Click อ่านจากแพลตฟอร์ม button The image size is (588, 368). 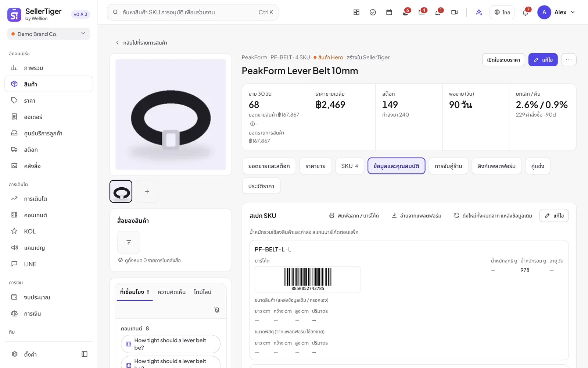417,216
